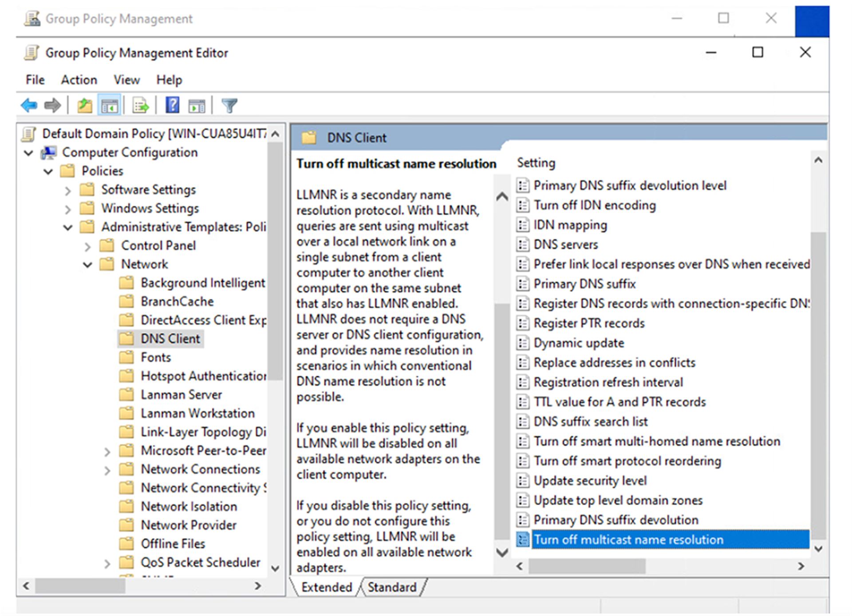This screenshot has height=616, width=852.
Task: Open the Action menu
Action: click(x=79, y=80)
